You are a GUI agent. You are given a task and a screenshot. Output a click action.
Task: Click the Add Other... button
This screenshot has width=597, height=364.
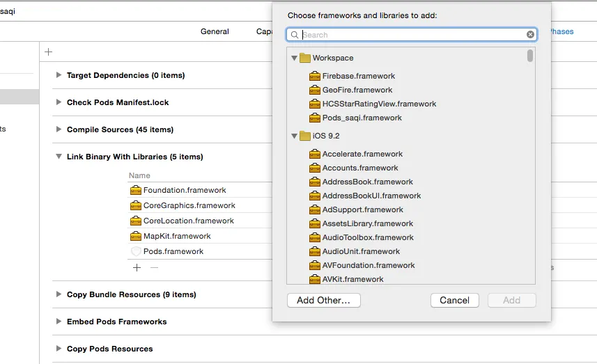323,300
